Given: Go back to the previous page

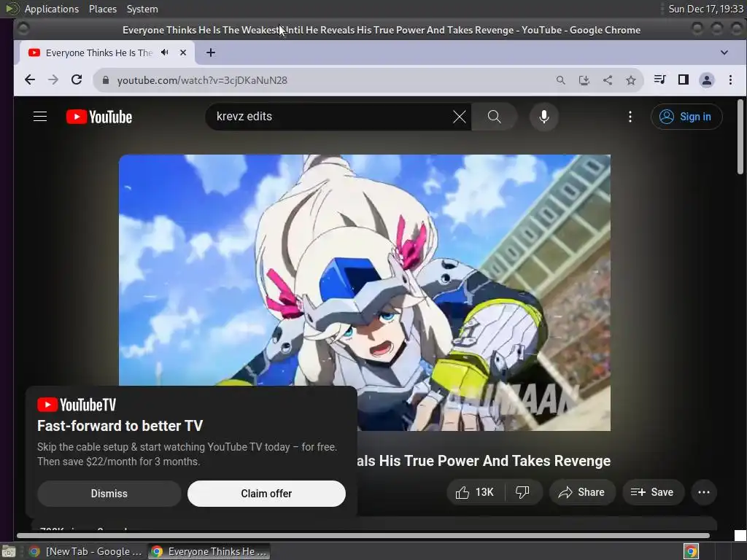Looking at the screenshot, I should [29, 80].
